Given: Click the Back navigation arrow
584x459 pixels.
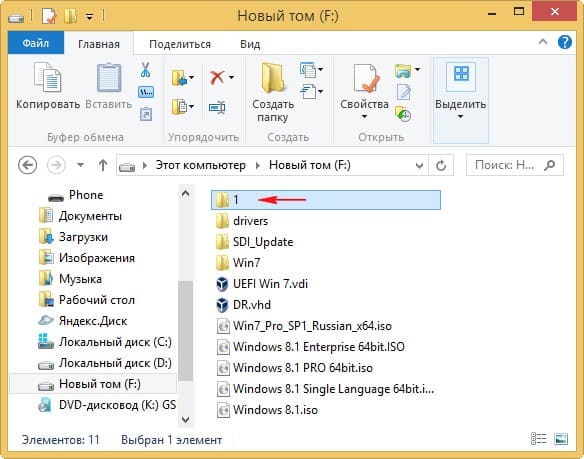Looking at the screenshot, I should pos(28,165).
